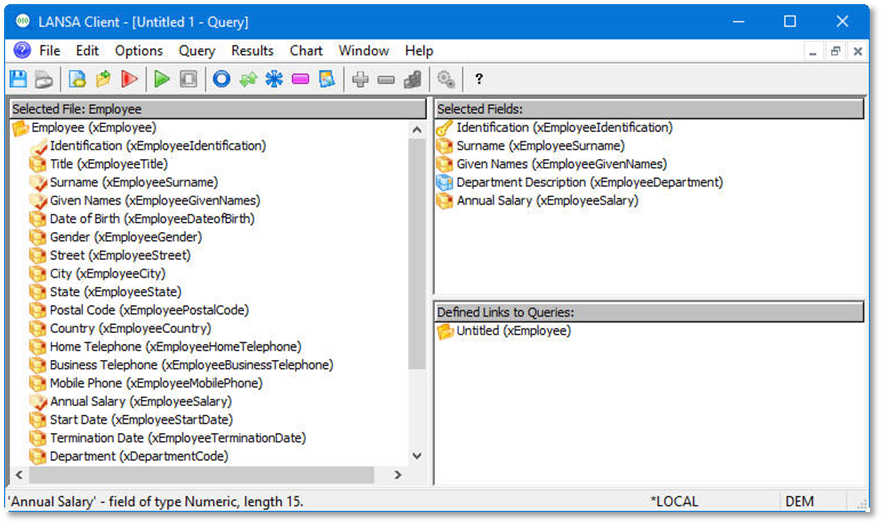Click the red play triangle icon
882x524 pixels.
tap(129, 79)
